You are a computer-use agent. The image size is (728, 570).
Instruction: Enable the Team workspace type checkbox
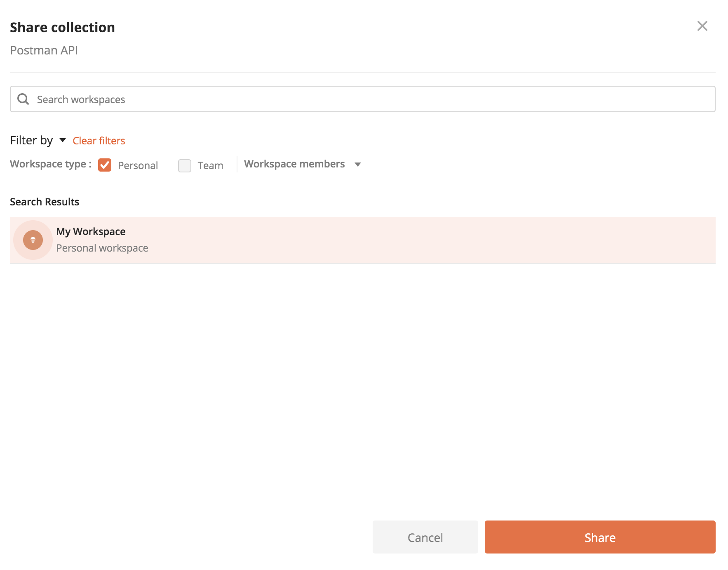click(x=185, y=165)
